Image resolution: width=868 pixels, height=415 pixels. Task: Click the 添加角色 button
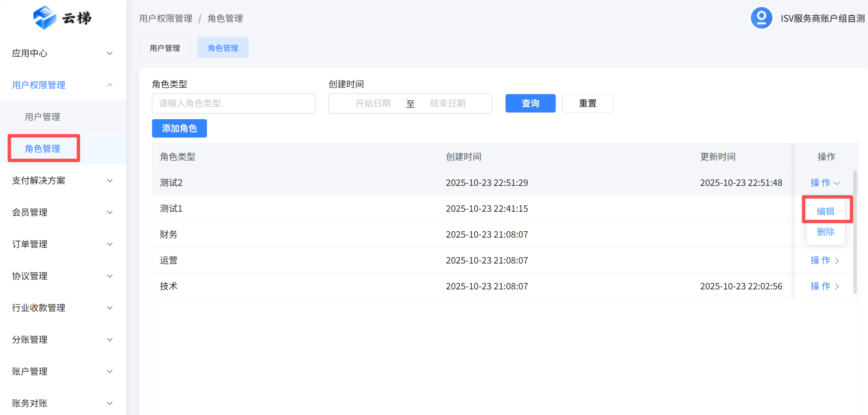click(179, 128)
